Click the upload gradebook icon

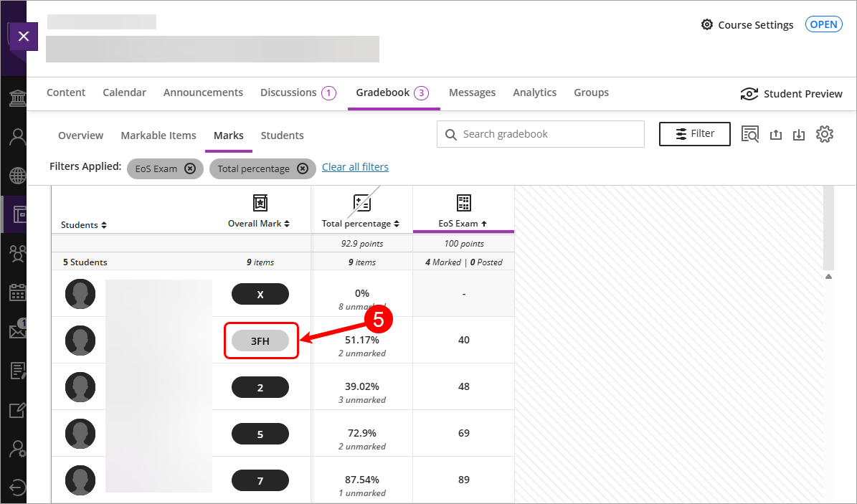tap(775, 135)
